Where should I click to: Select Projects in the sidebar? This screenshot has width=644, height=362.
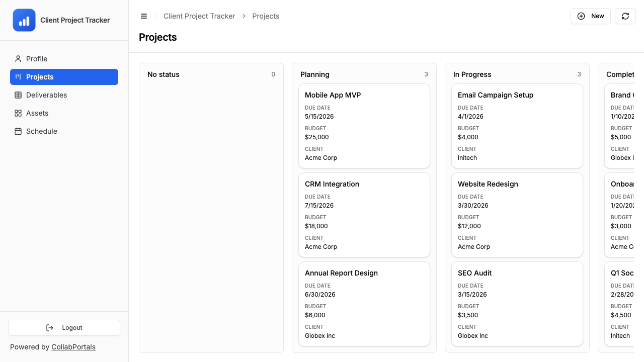click(x=64, y=77)
